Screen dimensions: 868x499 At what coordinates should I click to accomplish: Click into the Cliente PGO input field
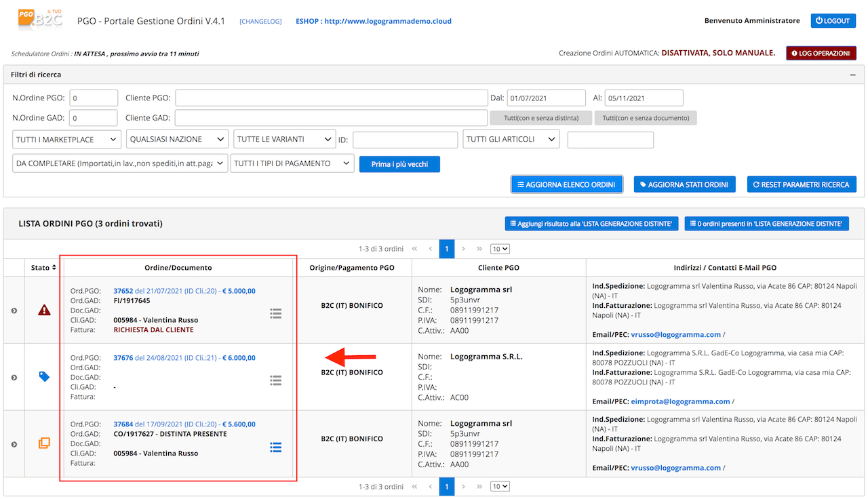331,98
